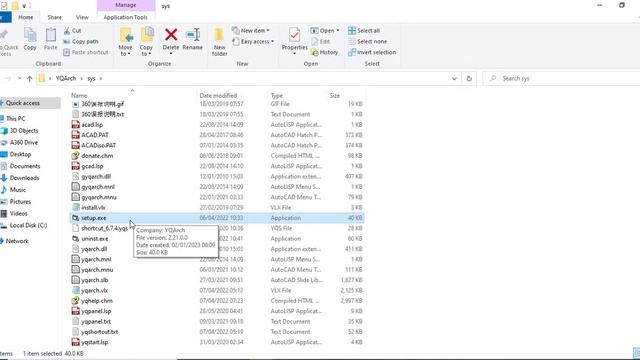Open Network in the navigation pane
Viewport: 640px width, 360px height.
click(x=17, y=241)
